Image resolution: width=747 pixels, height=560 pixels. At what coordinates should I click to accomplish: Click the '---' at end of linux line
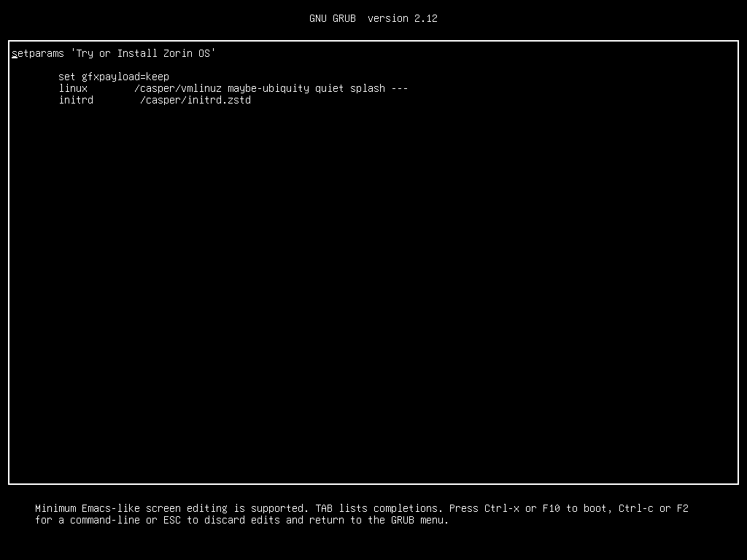(x=399, y=88)
